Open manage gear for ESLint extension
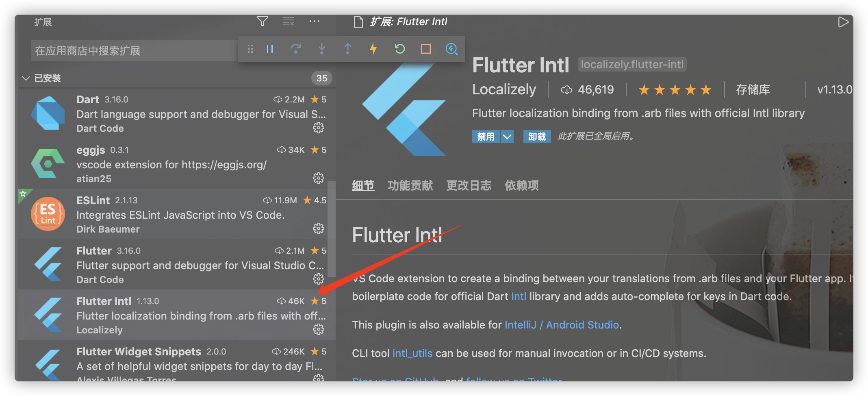 coord(319,228)
